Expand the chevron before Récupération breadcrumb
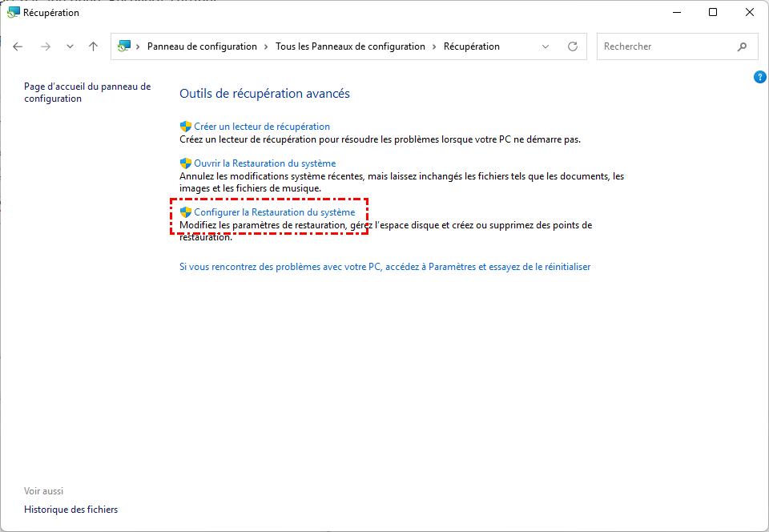The image size is (769, 532). tap(435, 46)
